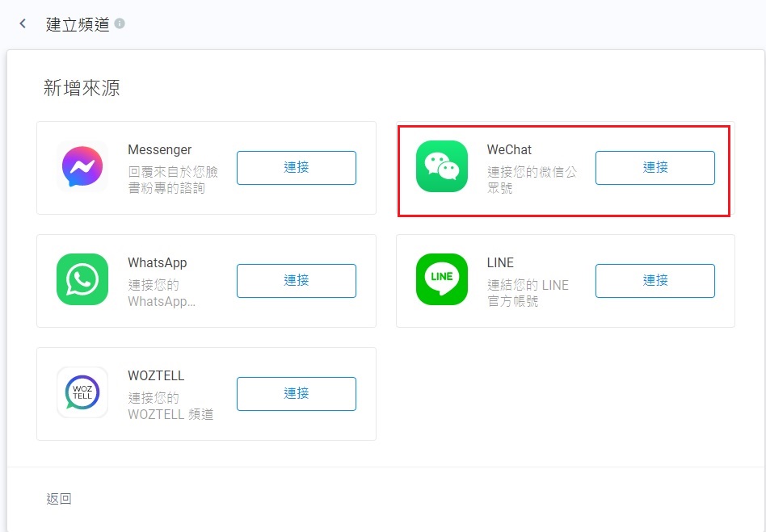Connect the WhatsApp channel with 連接

[x=297, y=281]
